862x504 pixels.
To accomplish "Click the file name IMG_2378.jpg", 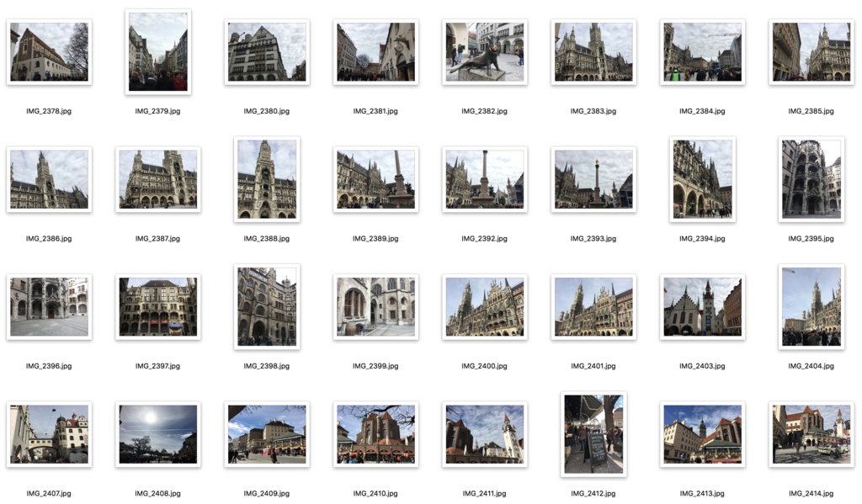I will click(49, 111).
